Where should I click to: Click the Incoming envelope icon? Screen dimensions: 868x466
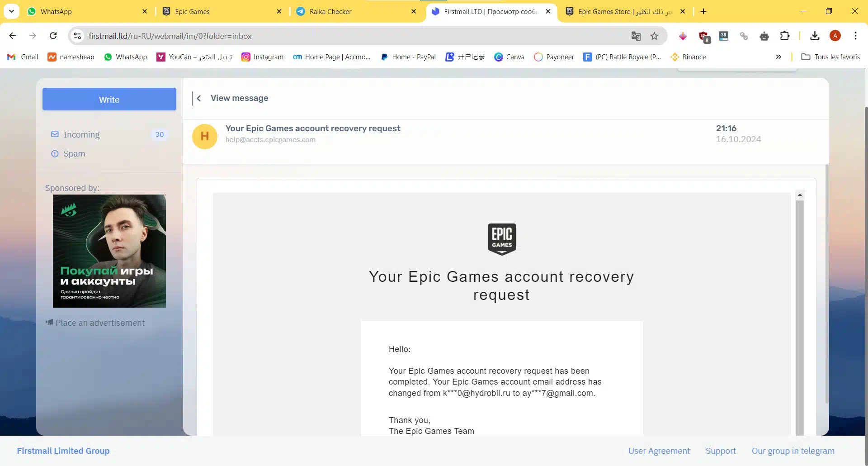[55, 134]
